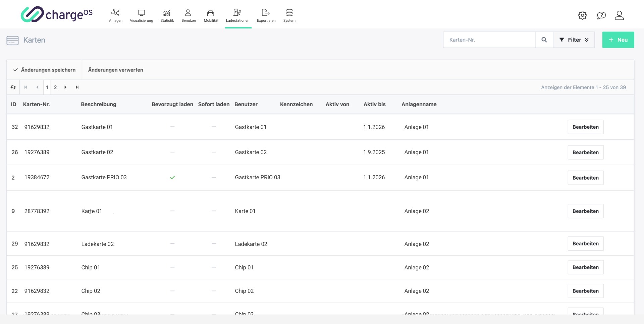Click Bearbeiten for Gastkarte PRIO 03
Screen dimensions: 644x324
point(585,178)
